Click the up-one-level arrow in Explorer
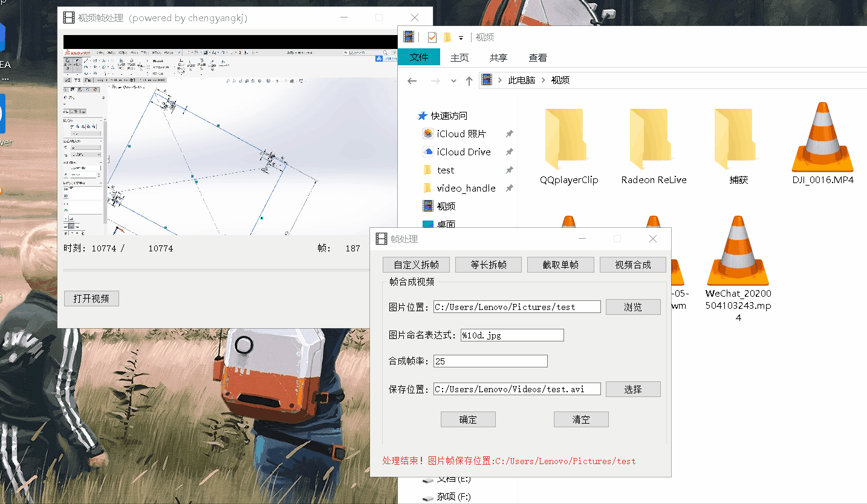867x504 pixels. [469, 80]
